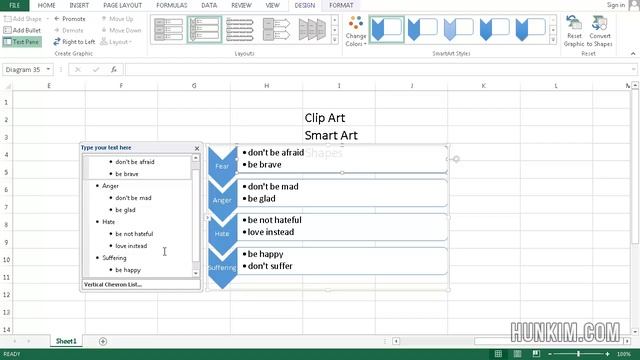
Task: Click text pane scroll-up arrow
Action: pos(196,158)
